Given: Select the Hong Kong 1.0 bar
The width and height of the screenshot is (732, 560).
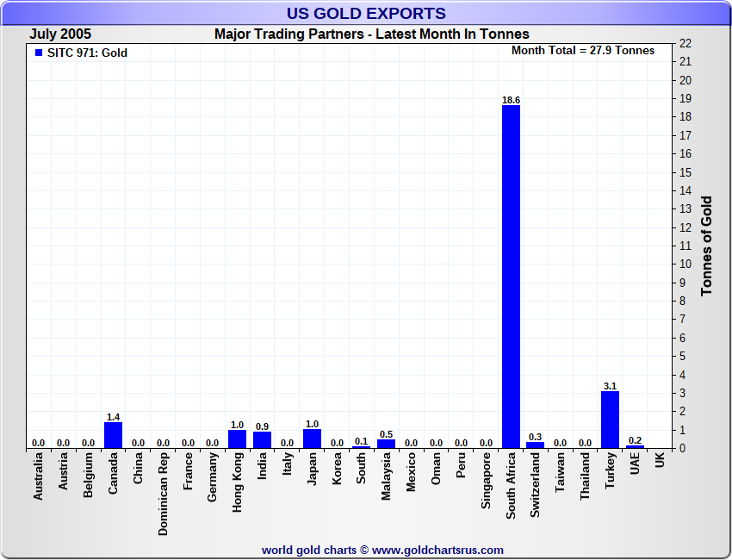Looking at the screenshot, I should (237, 439).
